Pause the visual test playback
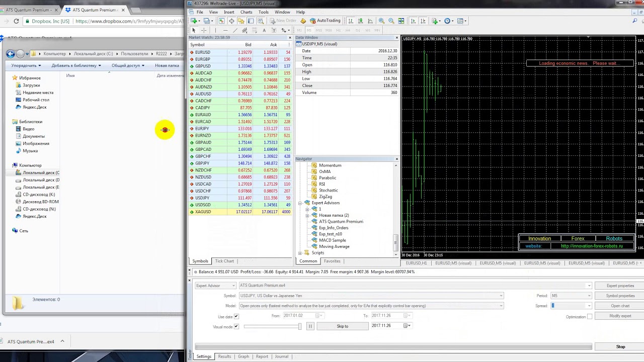Viewport: 644px width, 362px height. coord(310,326)
